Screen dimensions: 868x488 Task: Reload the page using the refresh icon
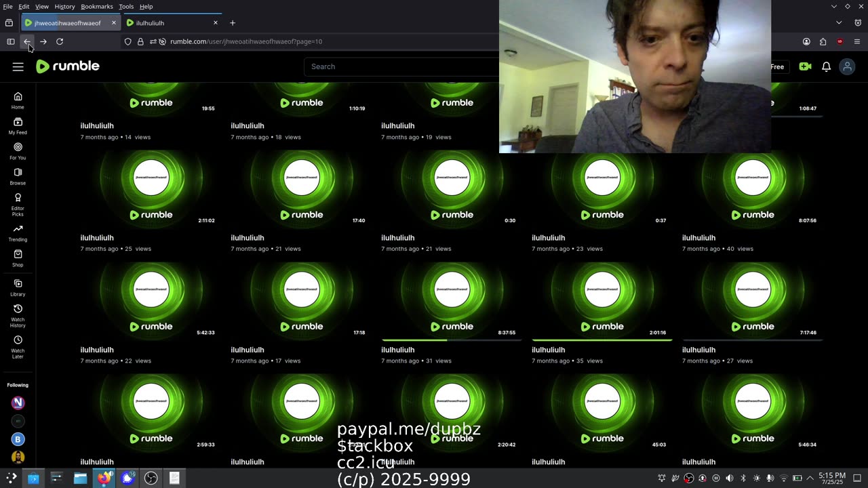click(x=60, y=41)
